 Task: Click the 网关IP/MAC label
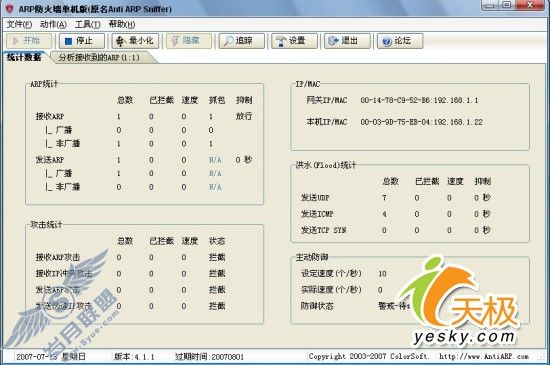click(x=327, y=100)
